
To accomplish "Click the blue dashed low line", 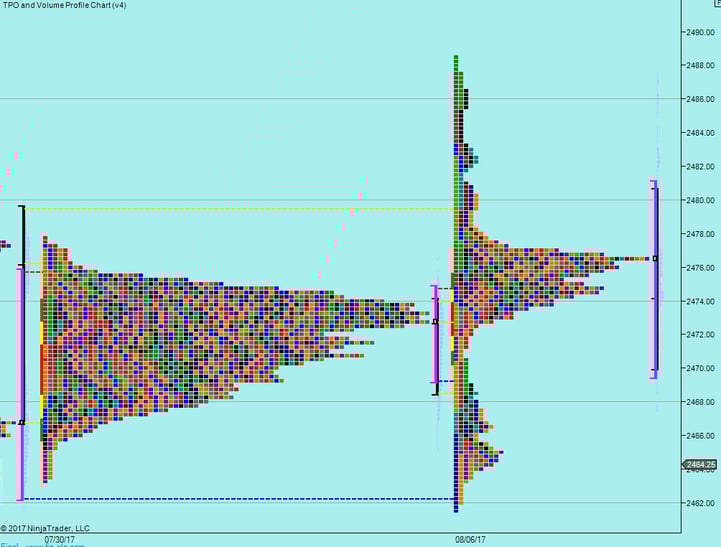I will [x=240, y=498].
